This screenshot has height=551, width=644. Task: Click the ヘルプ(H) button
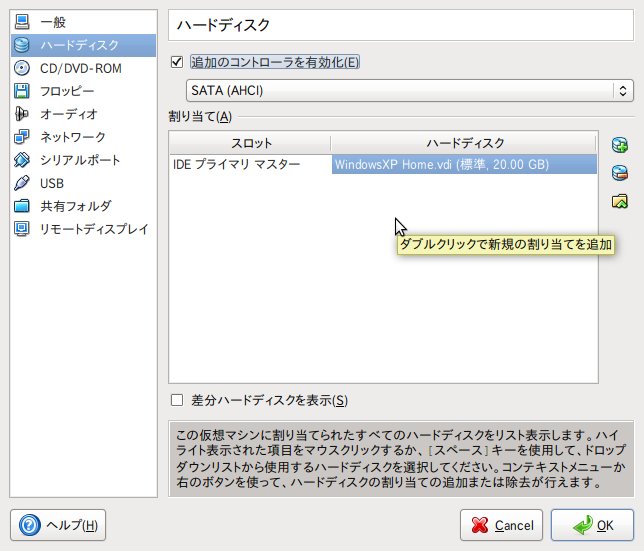(x=58, y=525)
